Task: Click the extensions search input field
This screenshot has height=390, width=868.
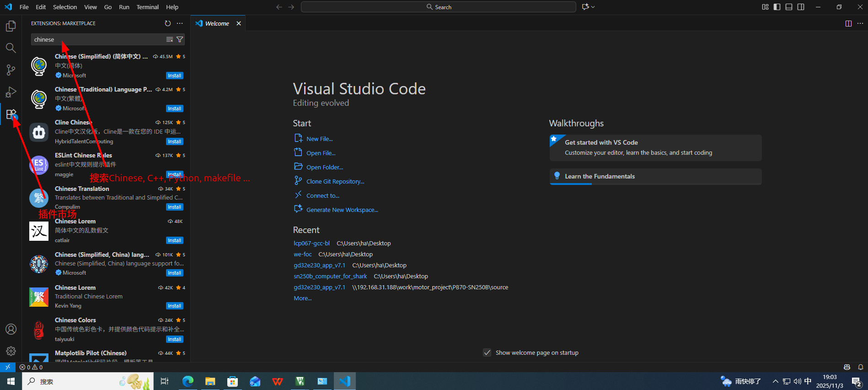Action: point(96,40)
